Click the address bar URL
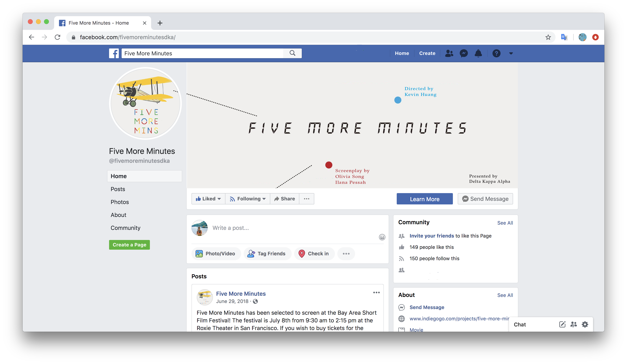Viewport: 627px width, 364px height. (x=128, y=37)
